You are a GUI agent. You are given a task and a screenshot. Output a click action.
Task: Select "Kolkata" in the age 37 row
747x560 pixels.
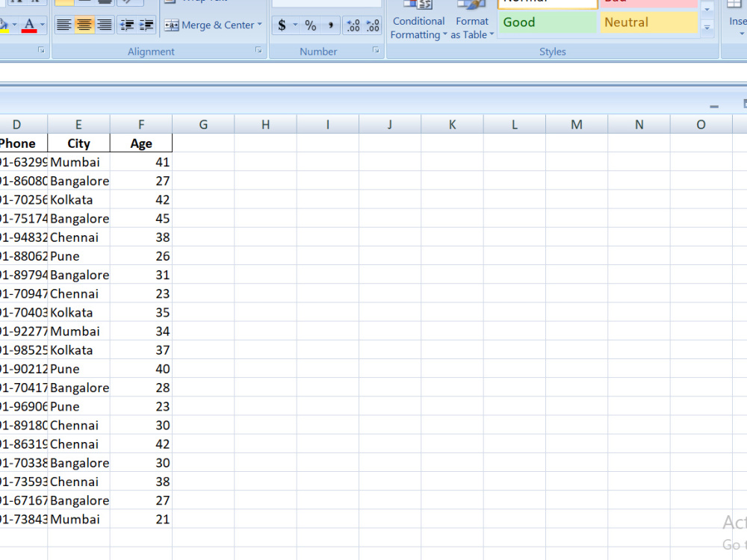(x=78, y=350)
